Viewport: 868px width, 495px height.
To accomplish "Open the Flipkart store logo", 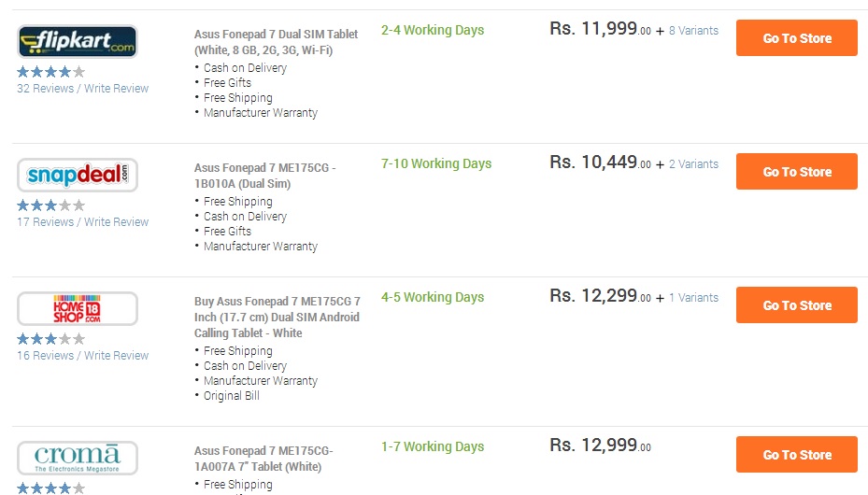I will [x=78, y=41].
